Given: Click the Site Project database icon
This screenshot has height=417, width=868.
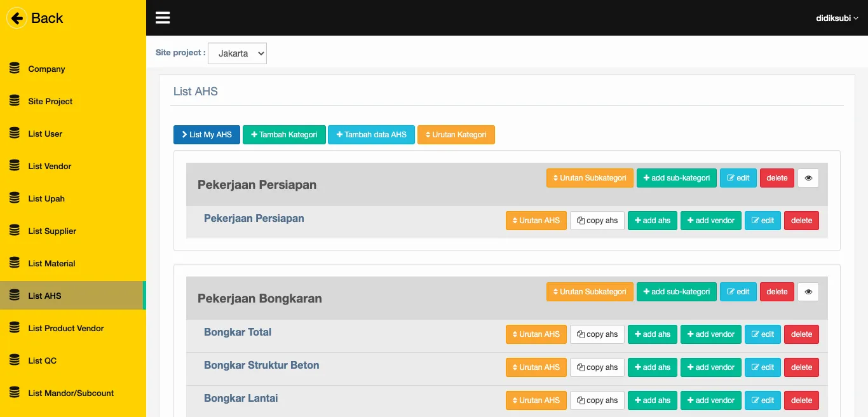Looking at the screenshot, I should 15,101.
